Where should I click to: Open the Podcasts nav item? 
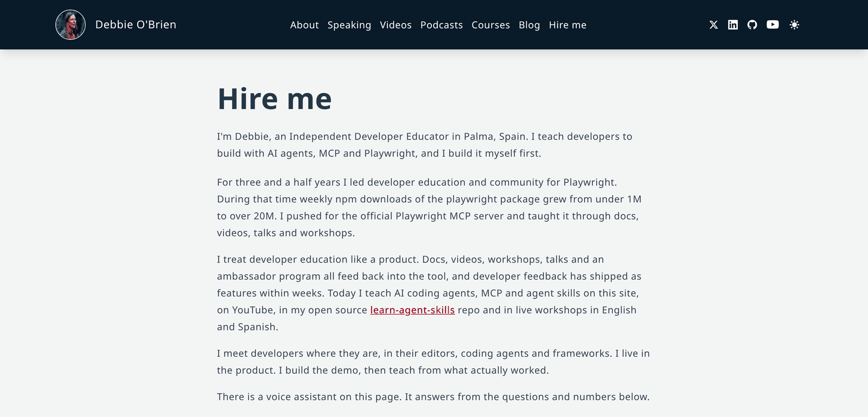tap(442, 25)
